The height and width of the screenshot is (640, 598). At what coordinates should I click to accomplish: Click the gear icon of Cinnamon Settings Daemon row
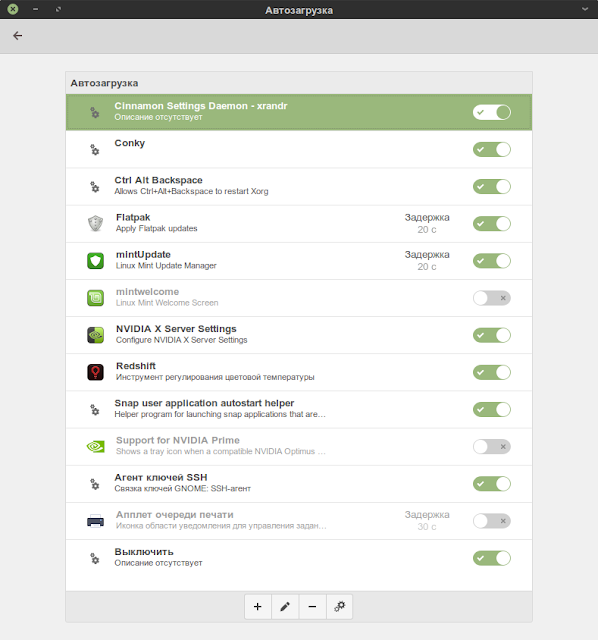95,112
